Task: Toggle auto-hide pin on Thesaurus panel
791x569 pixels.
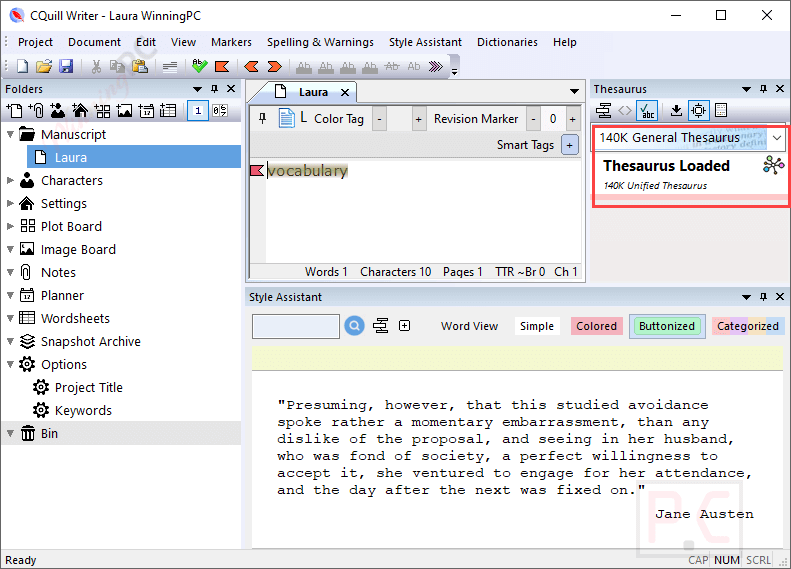Action: click(763, 89)
